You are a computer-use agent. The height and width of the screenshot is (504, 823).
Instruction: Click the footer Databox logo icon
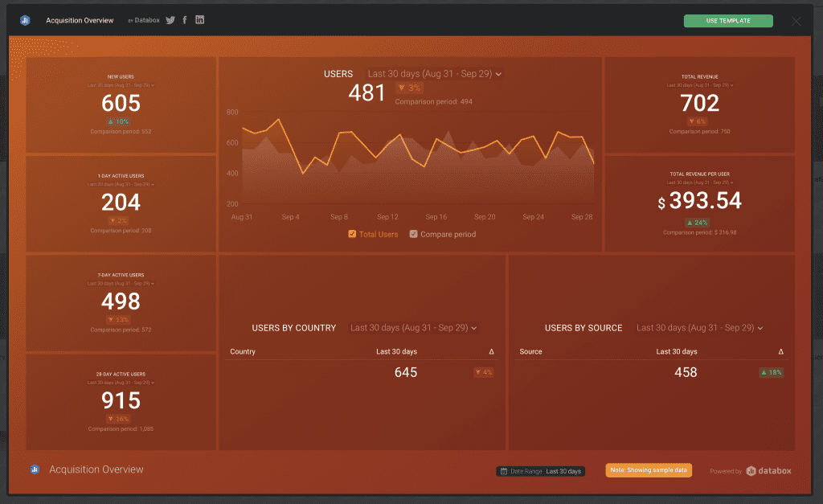35,469
